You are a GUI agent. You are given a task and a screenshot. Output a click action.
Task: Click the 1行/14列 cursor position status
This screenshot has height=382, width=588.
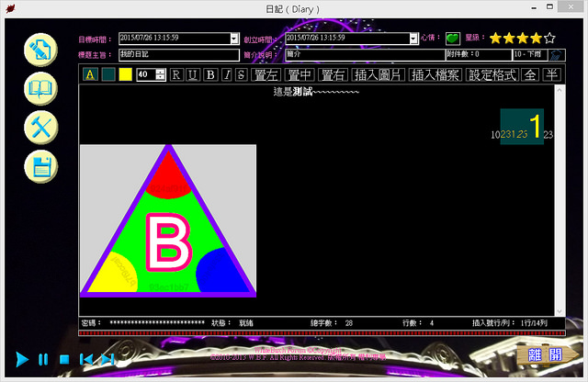[x=534, y=322]
